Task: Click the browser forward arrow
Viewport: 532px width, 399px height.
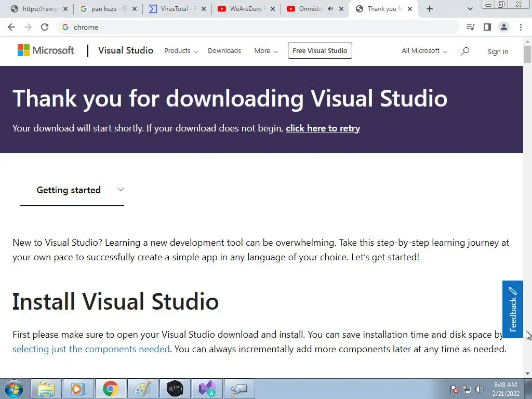Action: pos(28,27)
